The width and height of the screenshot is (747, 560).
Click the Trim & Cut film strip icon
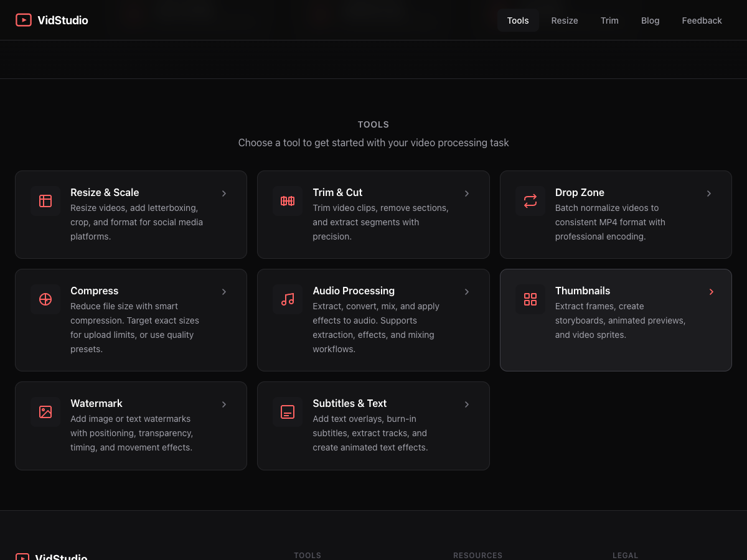[288, 200]
